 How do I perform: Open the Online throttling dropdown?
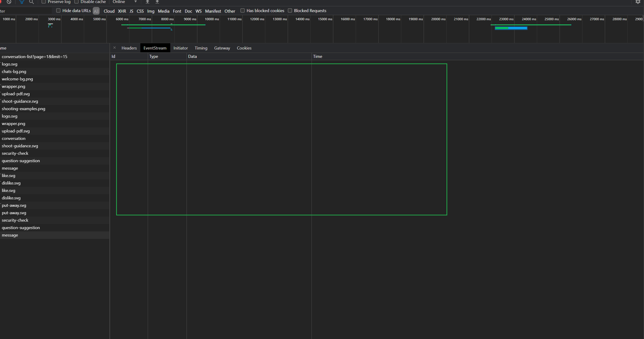click(125, 2)
